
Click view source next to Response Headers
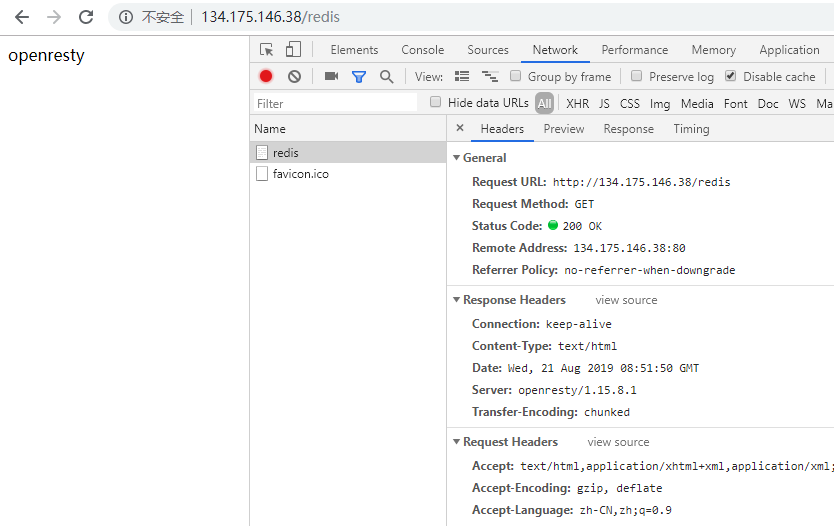pos(626,300)
